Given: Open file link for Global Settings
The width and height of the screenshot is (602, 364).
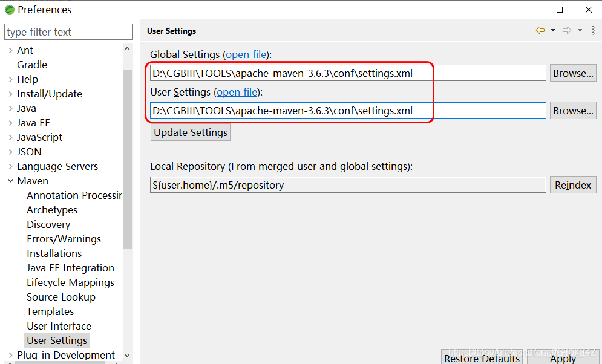Looking at the screenshot, I should pyautogui.click(x=246, y=54).
